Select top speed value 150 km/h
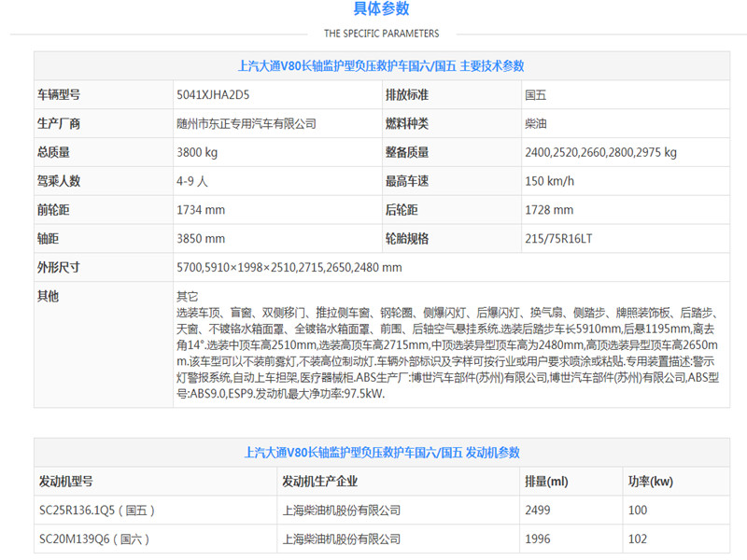This screenshot has height=560, width=747. [549, 181]
